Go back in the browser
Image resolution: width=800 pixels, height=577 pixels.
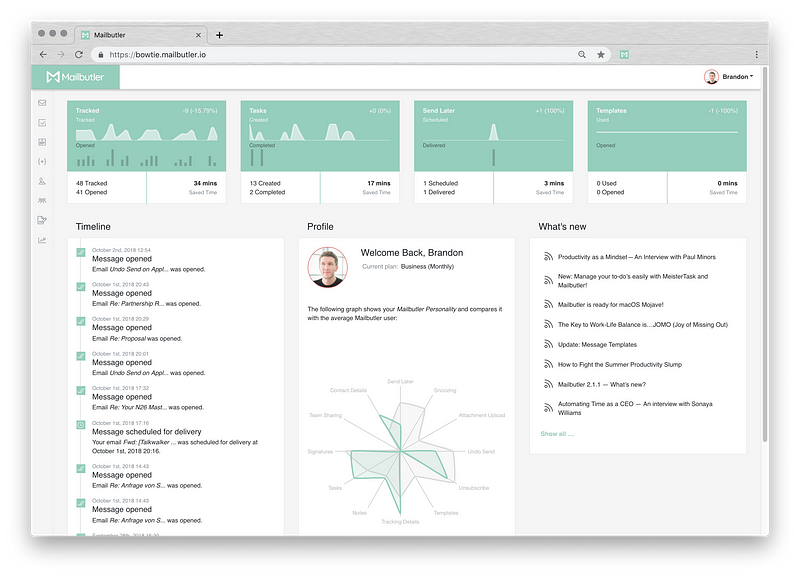(43, 55)
